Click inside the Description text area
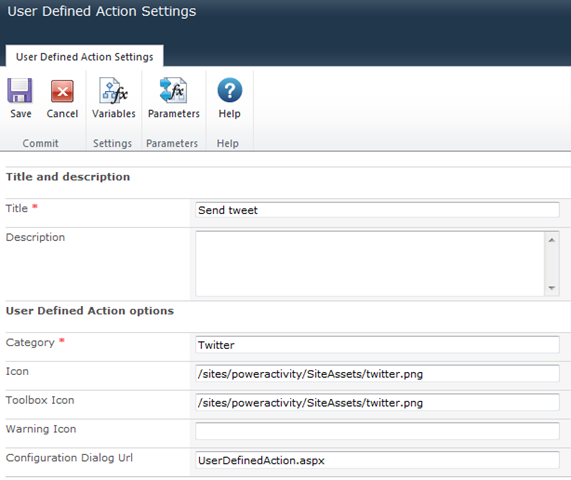Screen dimensions: 571x480 click(370, 263)
